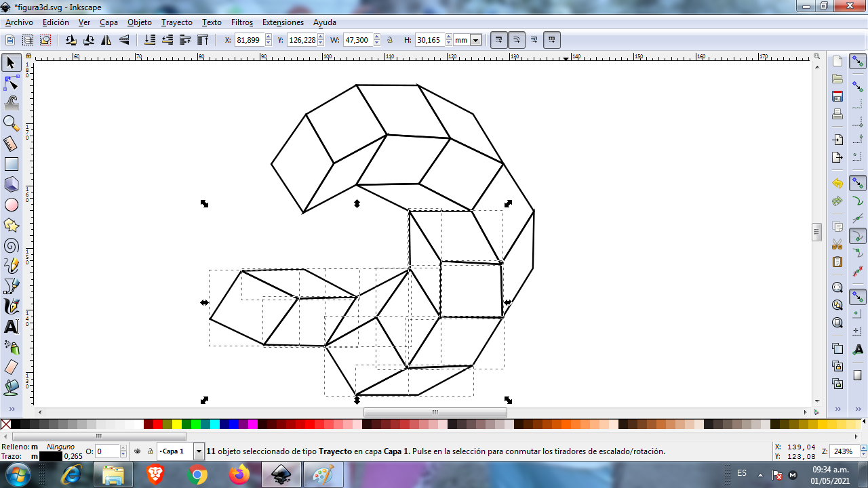Select the Measure ruler tool
Viewport: 868px width, 488px height.
click(x=11, y=144)
